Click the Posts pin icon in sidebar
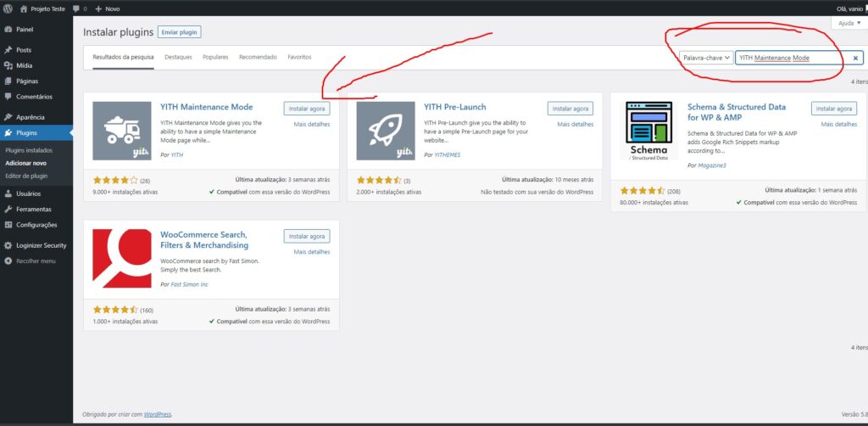 tap(8, 50)
